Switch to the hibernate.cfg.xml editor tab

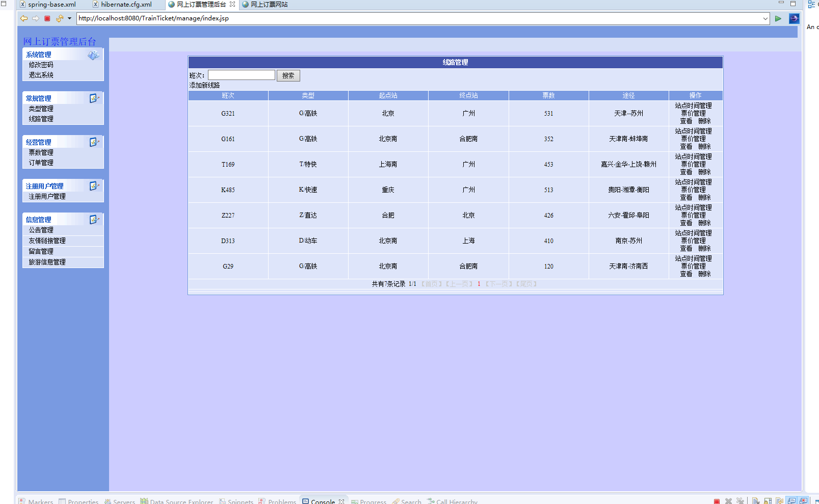(x=122, y=4)
